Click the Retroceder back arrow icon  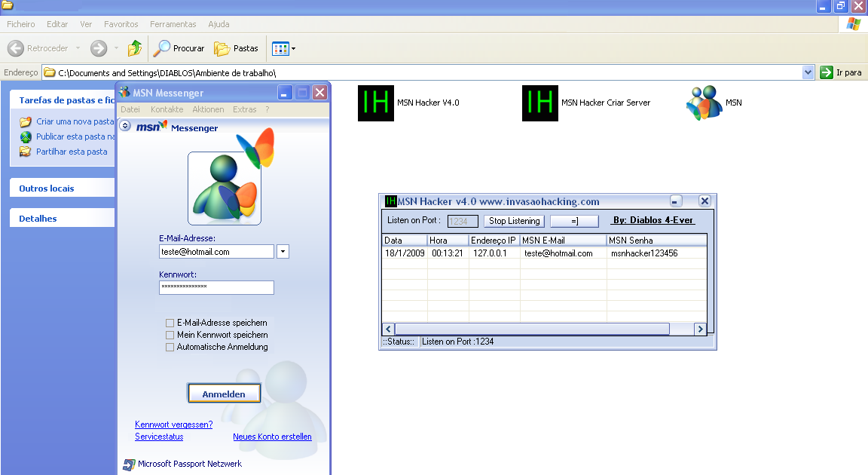coord(16,49)
